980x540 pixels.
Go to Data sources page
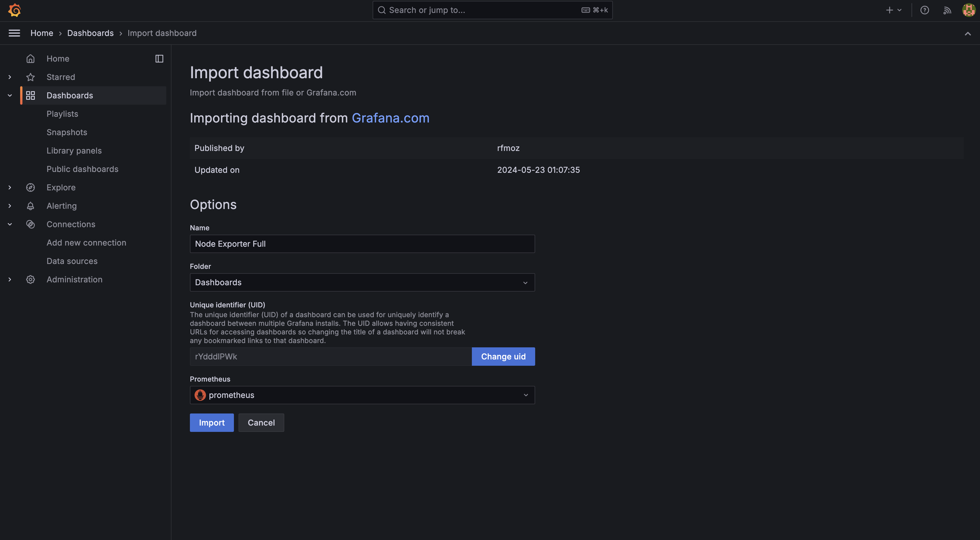(72, 261)
